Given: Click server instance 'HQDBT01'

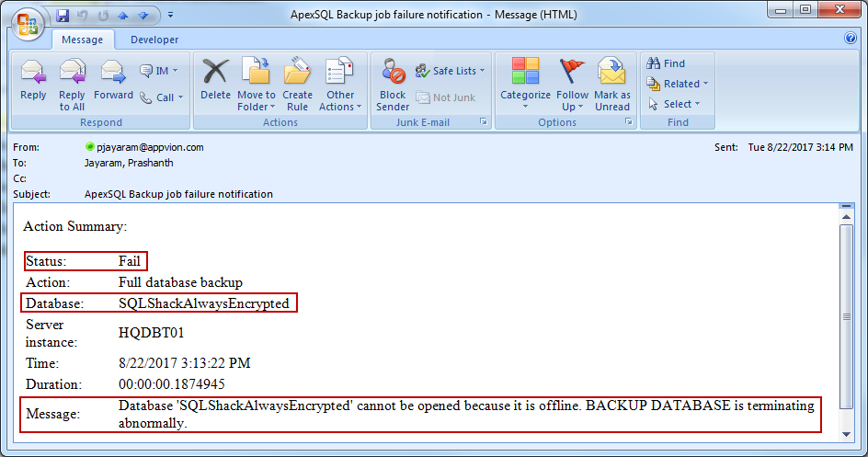Looking at the screenshot, I should click(x=151, y=333).
